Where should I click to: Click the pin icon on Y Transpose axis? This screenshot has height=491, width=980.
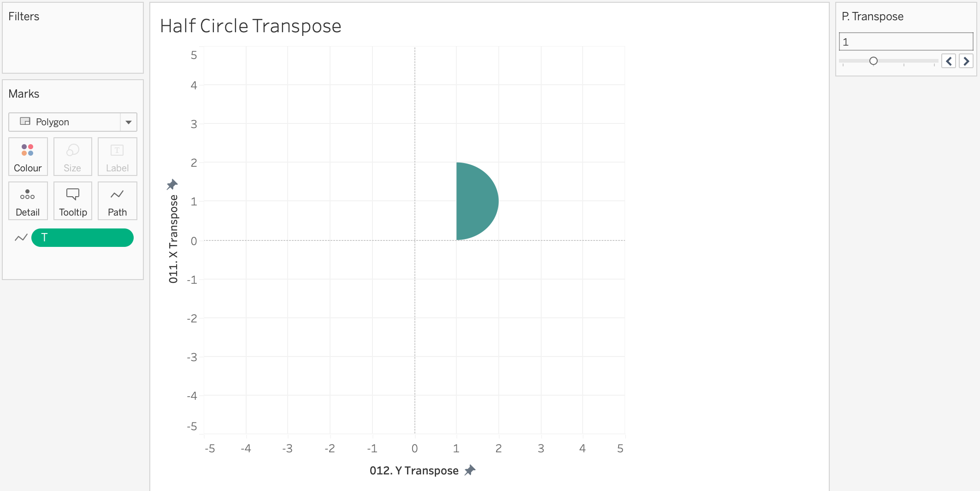[470, 470]
